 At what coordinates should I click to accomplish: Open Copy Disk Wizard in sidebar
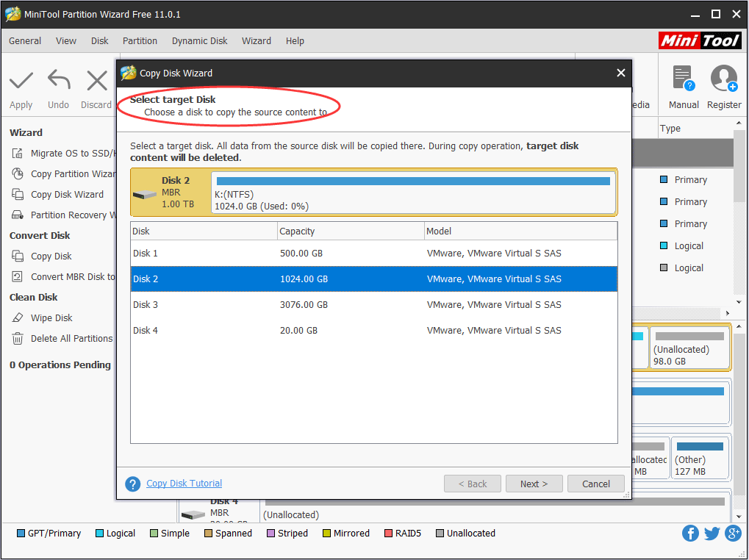point(58,194)
